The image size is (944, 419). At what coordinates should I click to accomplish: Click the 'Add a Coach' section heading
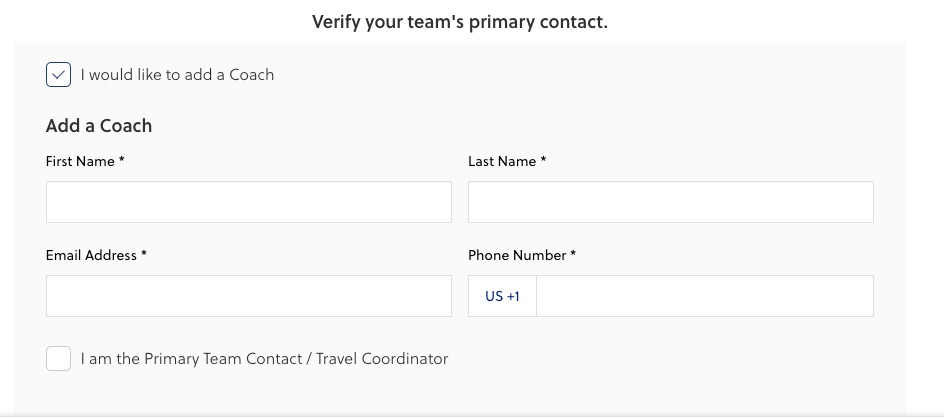(x=99, y=126)
